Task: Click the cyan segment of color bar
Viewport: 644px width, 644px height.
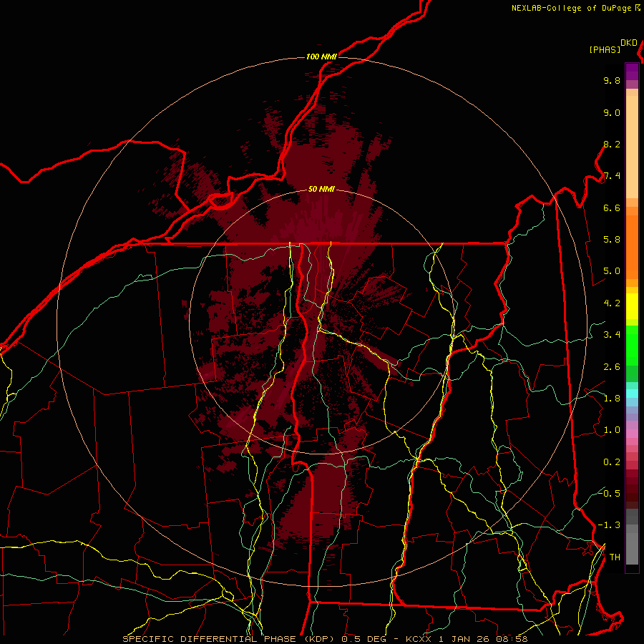Action: 632,394
